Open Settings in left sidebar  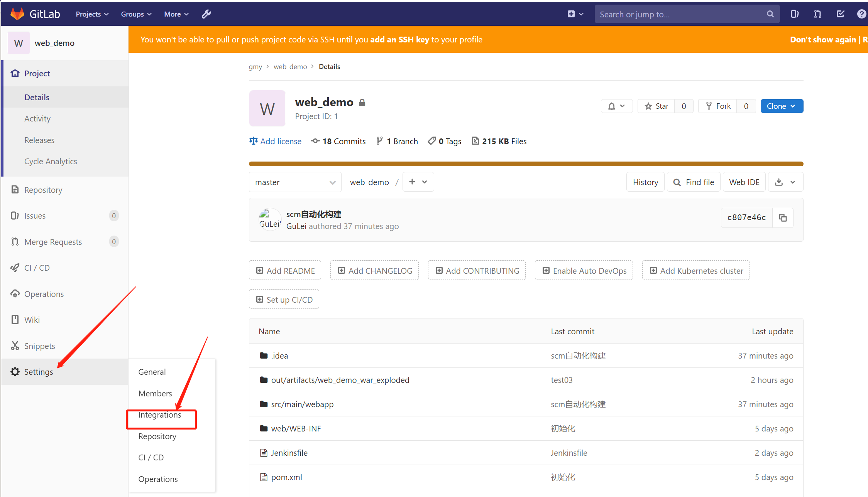click(x=65, y=372)
